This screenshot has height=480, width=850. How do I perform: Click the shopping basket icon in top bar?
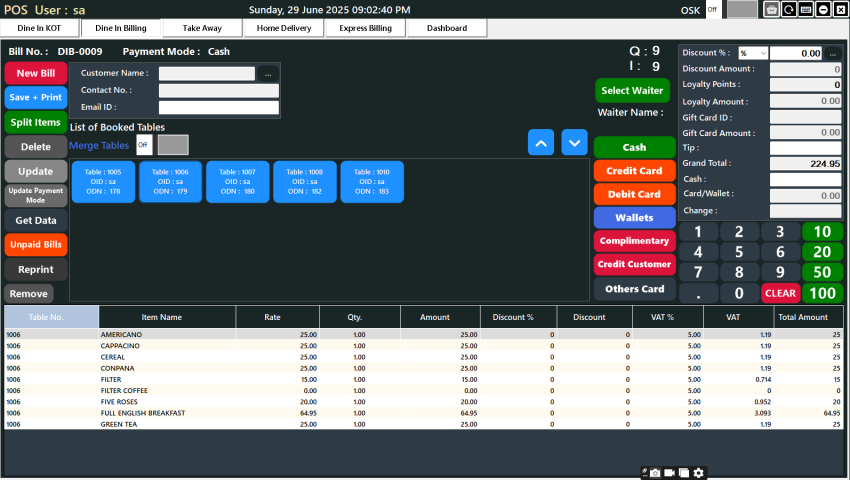771,9
